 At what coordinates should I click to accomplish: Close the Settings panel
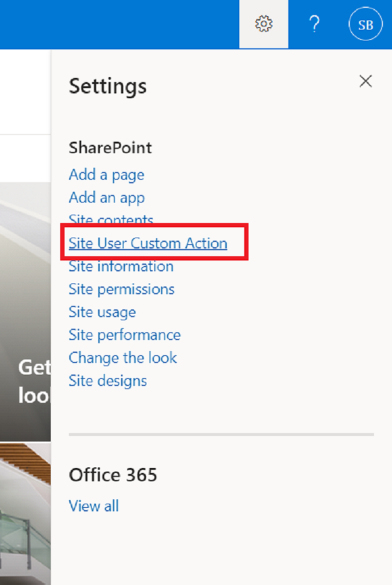coord(365,81)
